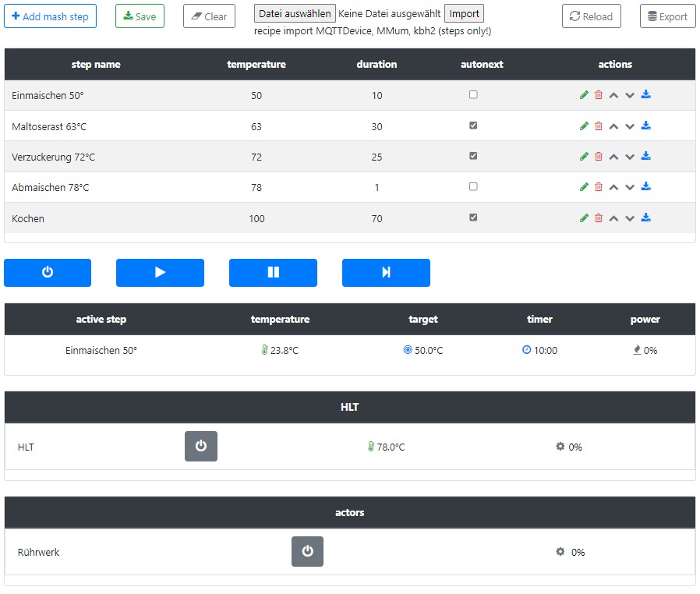Toggle the HLT power button

coord(201,447)
